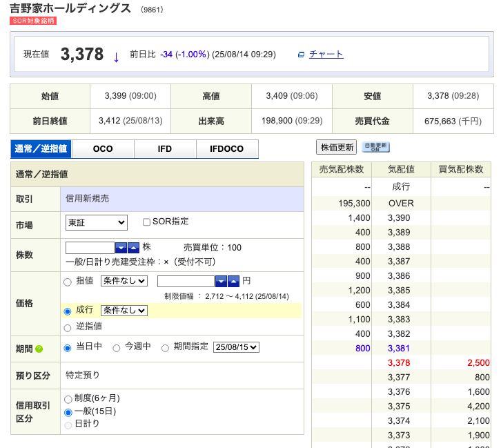501x448 pixels.
Task: Click bid price 3,373 in the order book
Action: [399, 435]
